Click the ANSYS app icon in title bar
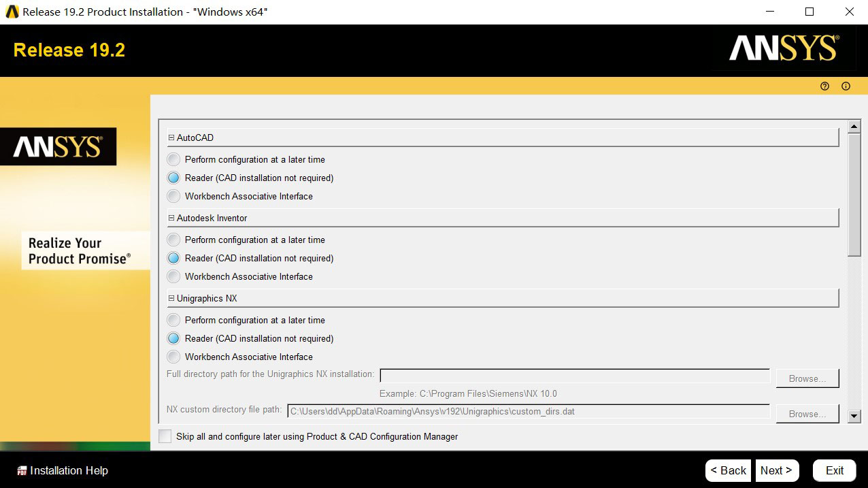This screenshot has width=868, height=488. (12, 12)
